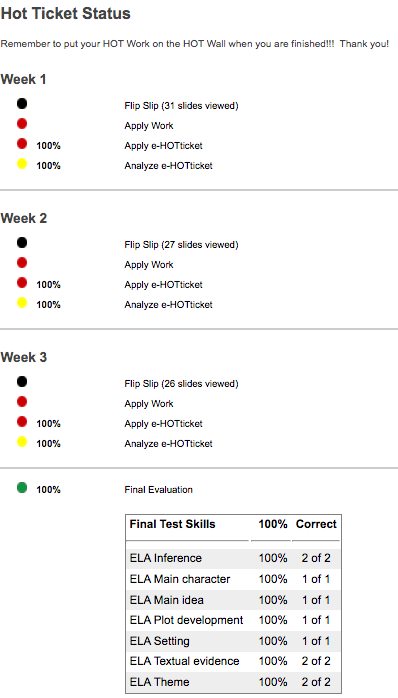The image size is (398, 698).
Task: Click the Final Test Skills column header
Action: [x=172, y=524]
